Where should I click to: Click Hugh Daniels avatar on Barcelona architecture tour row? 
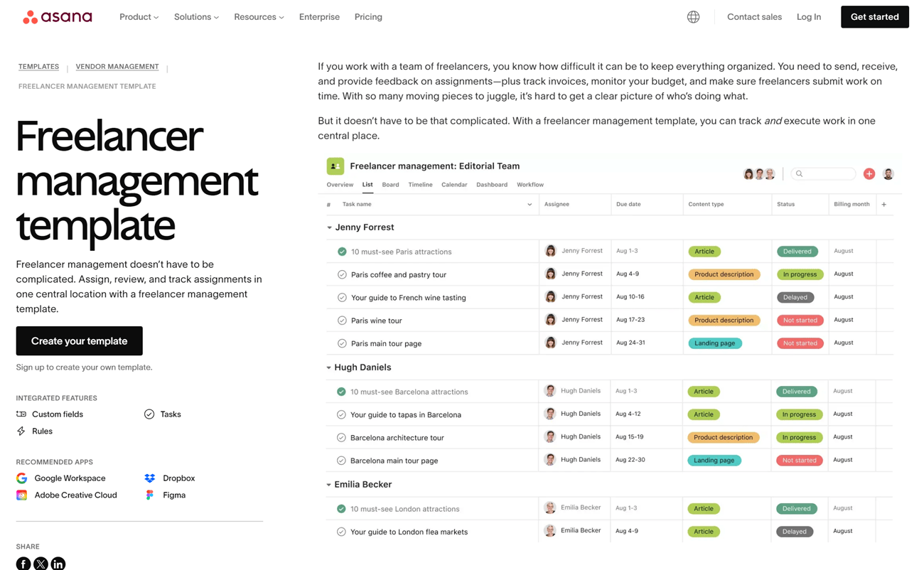tap(550, 437)
